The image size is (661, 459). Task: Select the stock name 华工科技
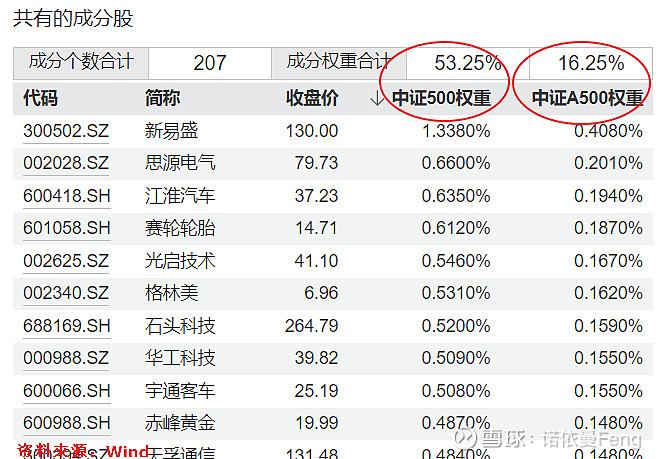tap(180, 358)
